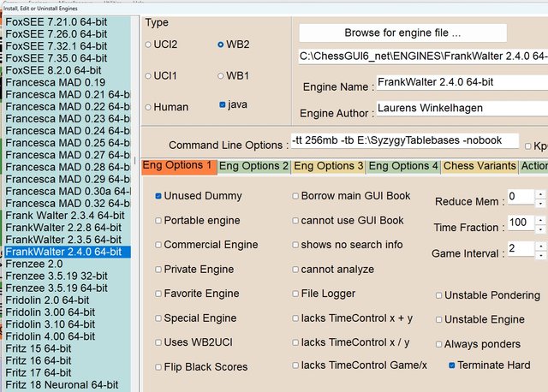Select FrankWalter 2.2.8 64-bit
This screenshot has width=548, height=392.
(68, 228)
